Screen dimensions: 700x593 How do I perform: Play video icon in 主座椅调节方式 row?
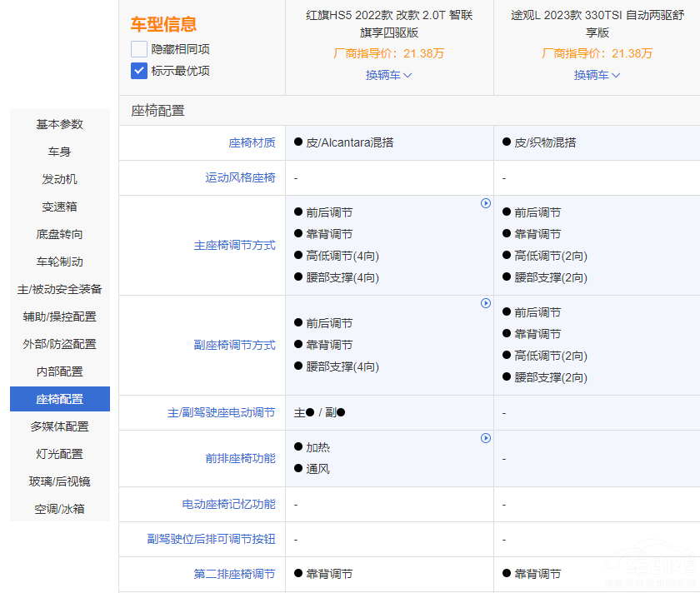[486, 203]
